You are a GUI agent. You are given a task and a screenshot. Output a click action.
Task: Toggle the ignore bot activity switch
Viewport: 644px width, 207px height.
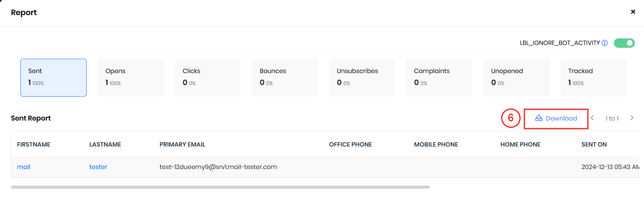(x=624, y=43)
